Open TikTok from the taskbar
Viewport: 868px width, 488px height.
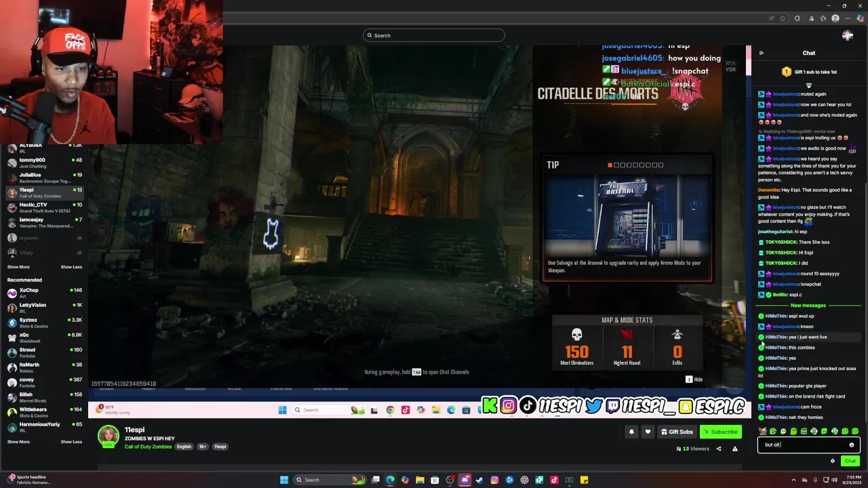[554, 480]
